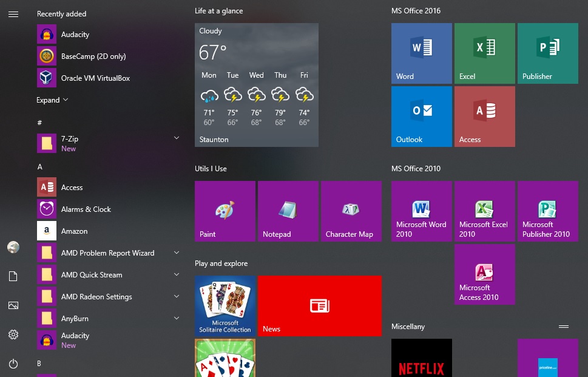Open the Character Map tile
Viewport: 588px width, 377px height.
tap(351, 211)
